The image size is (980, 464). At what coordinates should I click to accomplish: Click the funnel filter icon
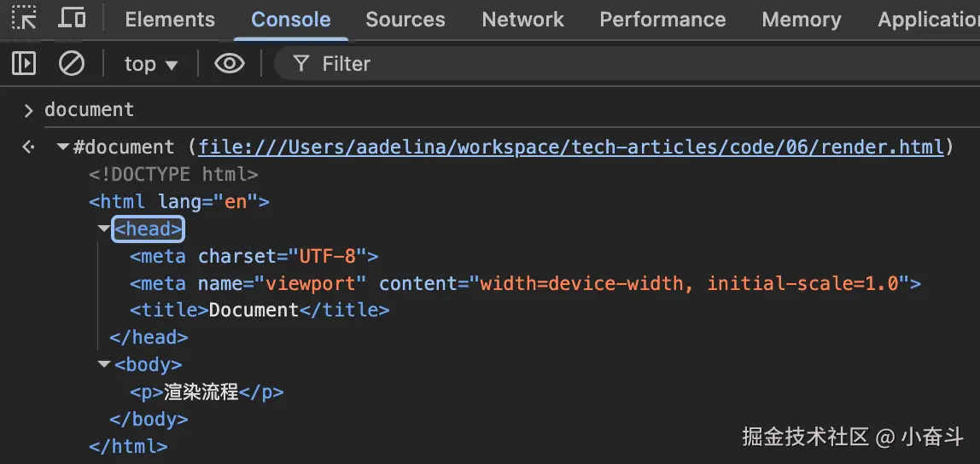[300, 63]
